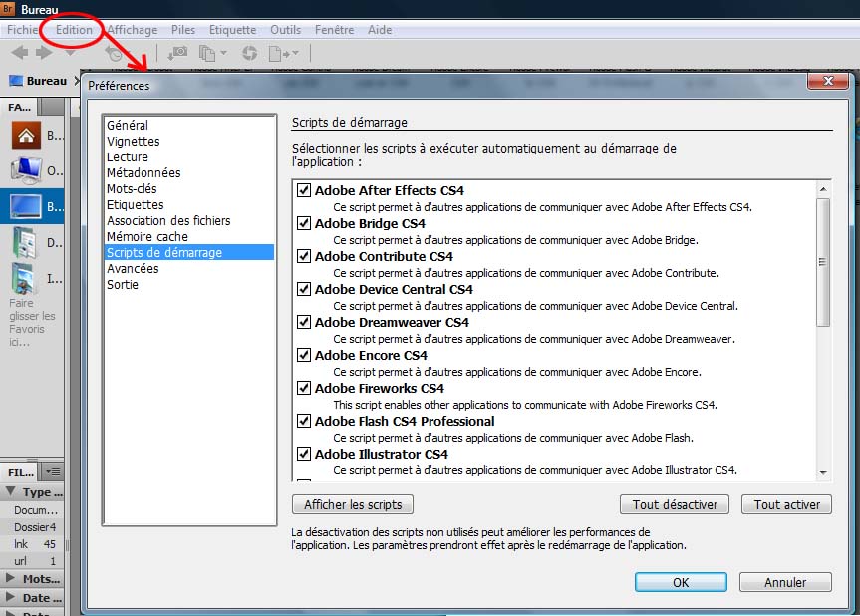Image resolution: width=860 pixels, height=616 pixels.
Task: Select Général preferences category
Action: (x=128, y=125)
